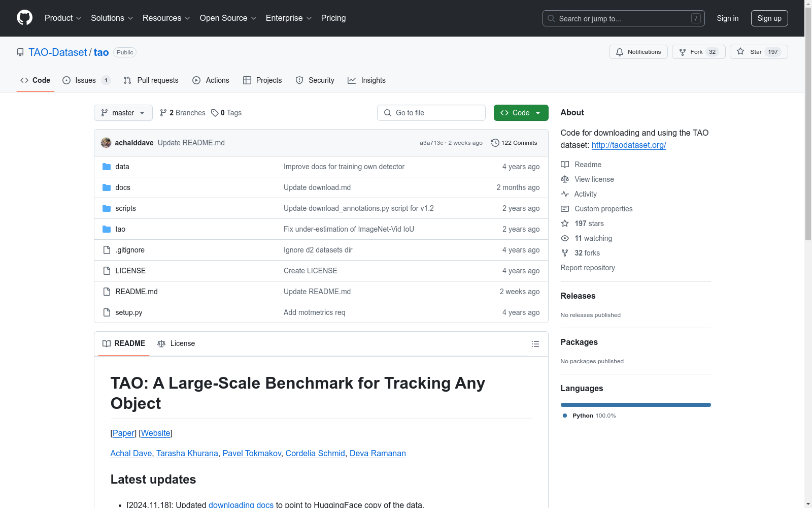
Task: Click the Activity pulse icon
Action: pos(565,194)
